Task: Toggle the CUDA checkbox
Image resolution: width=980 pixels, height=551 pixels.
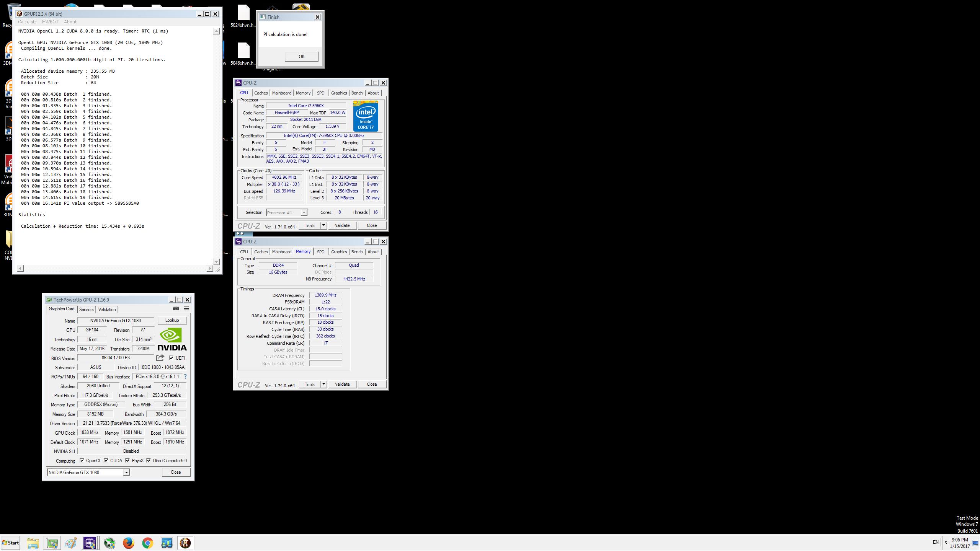Action: point(106,460)
